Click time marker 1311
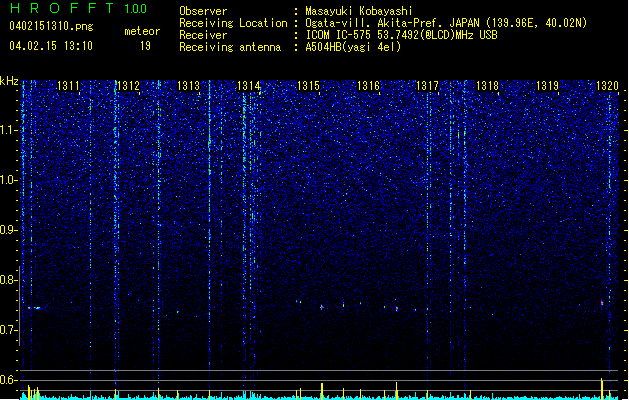This screenshot has width=629, height=400. click(x=68, y=85)
